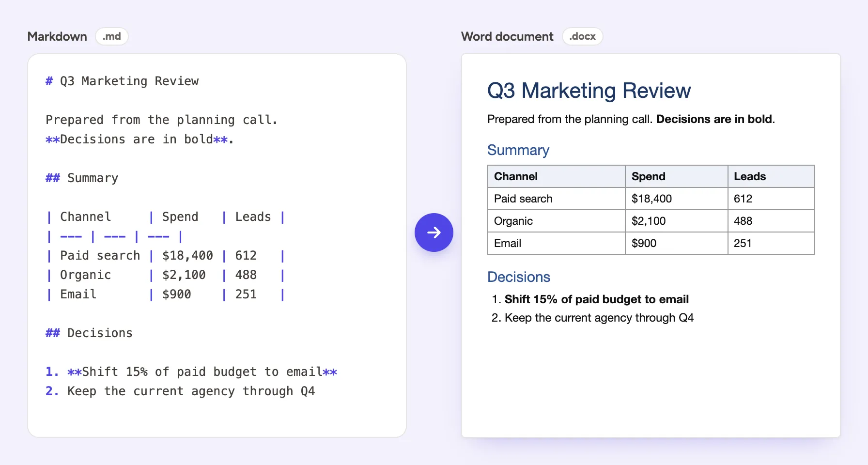The width and height of the screenshot is (868, 465).
Task: Click the 'Channel' header cell in document table
Action: pos(557,176)
